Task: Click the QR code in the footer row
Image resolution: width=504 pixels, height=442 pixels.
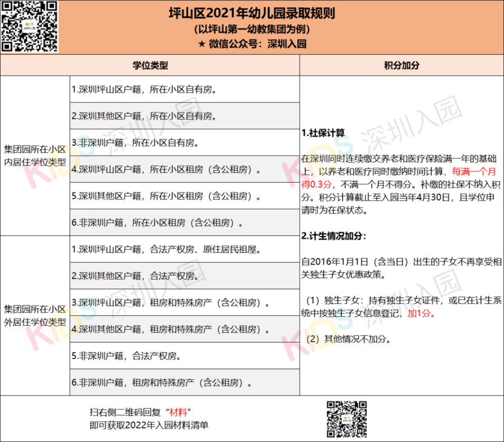Action: 347,419
